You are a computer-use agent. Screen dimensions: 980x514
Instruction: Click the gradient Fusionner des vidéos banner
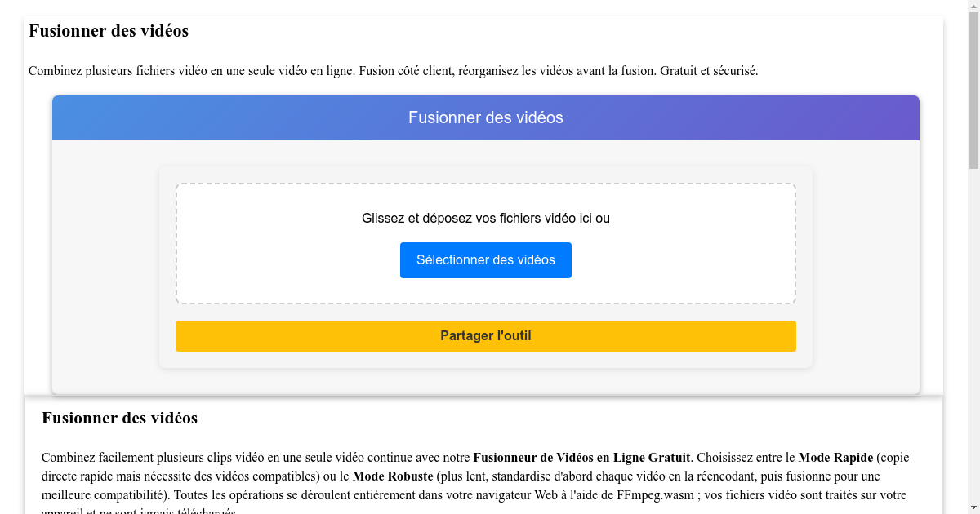pyautogui.click(x=485, y=117)
